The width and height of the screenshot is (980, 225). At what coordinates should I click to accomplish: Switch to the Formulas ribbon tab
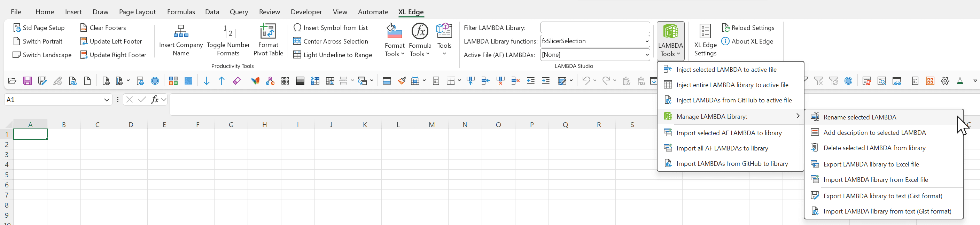point(181,12)
